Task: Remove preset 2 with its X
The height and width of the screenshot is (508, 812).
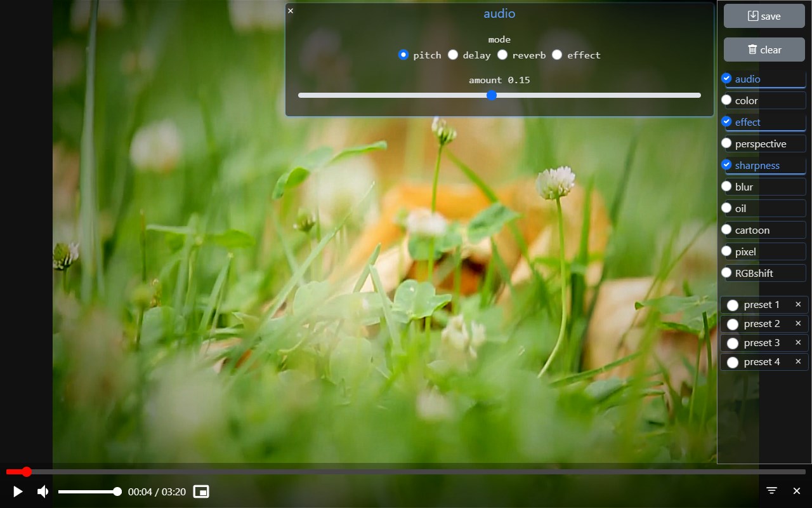Action: 797,323
